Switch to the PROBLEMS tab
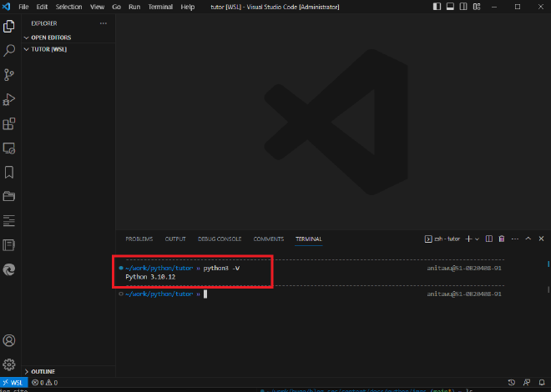The image size is (551, 392). (139, 239)
